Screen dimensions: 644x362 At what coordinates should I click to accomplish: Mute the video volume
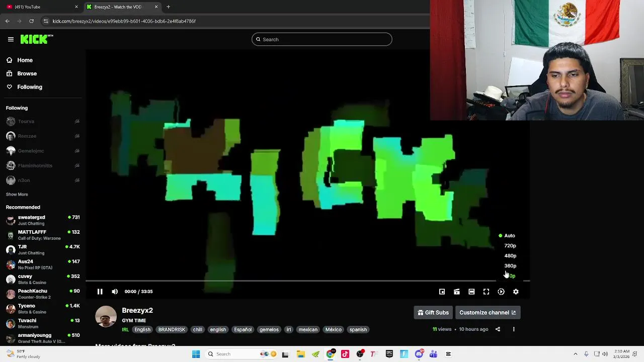(115, 292)
